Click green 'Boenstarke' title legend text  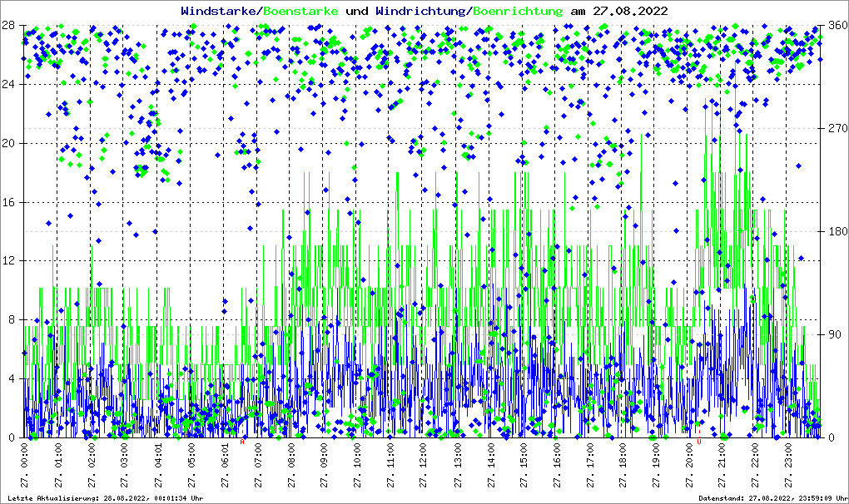click(x=300, y=11)
